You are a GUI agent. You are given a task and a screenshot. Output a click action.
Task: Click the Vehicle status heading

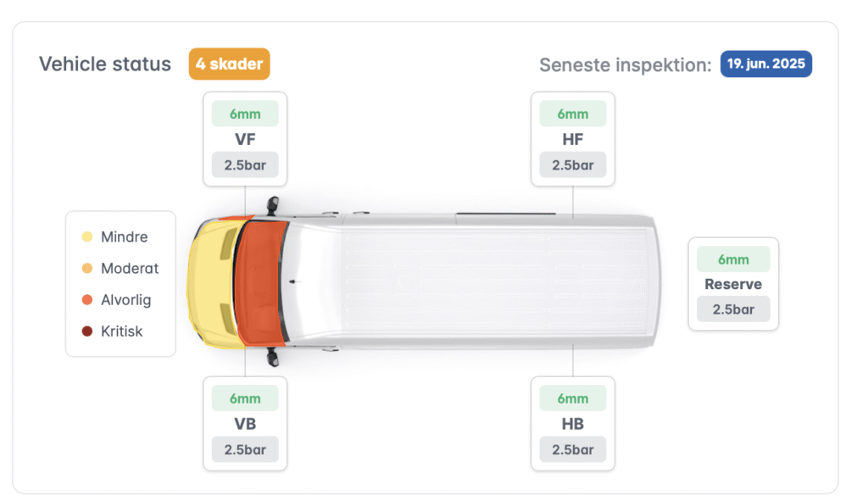point(105,64)
